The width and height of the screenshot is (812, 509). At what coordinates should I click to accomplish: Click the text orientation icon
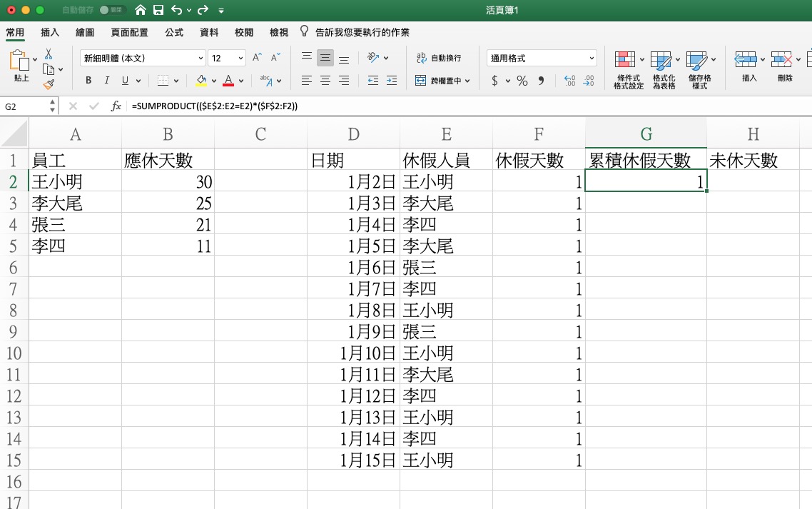373,58
